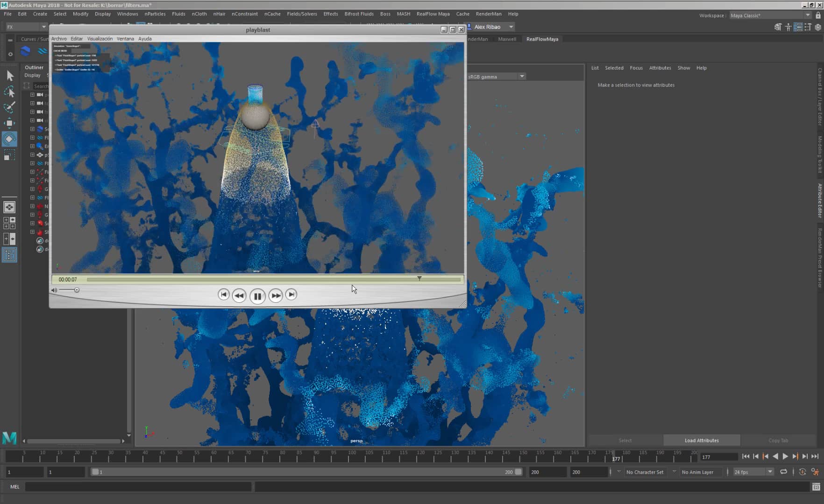Screen dimensions: 824x504
Task: Open the 24 fps dropdown
Action: click(753, 472)
